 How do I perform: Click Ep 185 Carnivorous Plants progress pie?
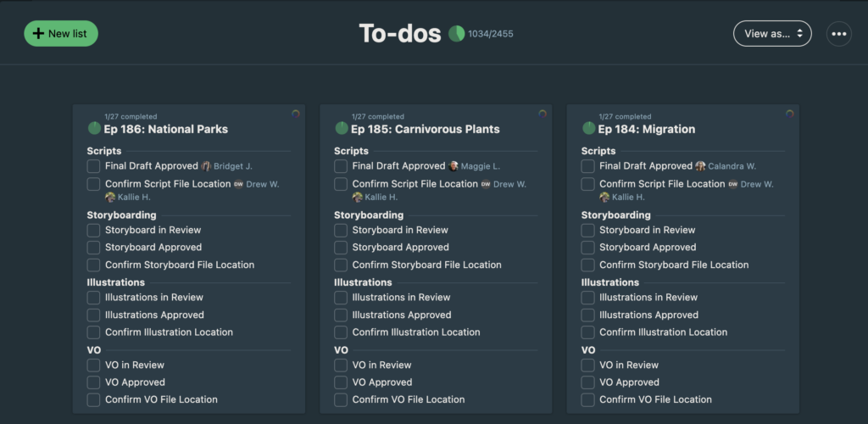[x=342, y=129]
